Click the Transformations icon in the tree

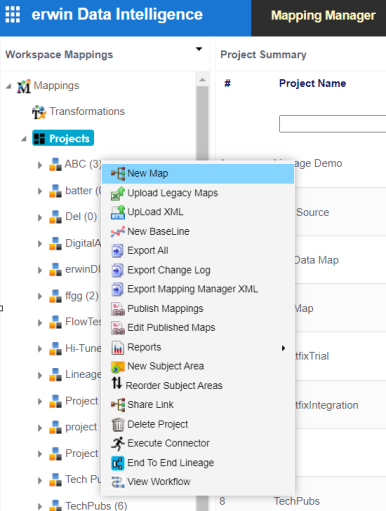coord(39,112)
